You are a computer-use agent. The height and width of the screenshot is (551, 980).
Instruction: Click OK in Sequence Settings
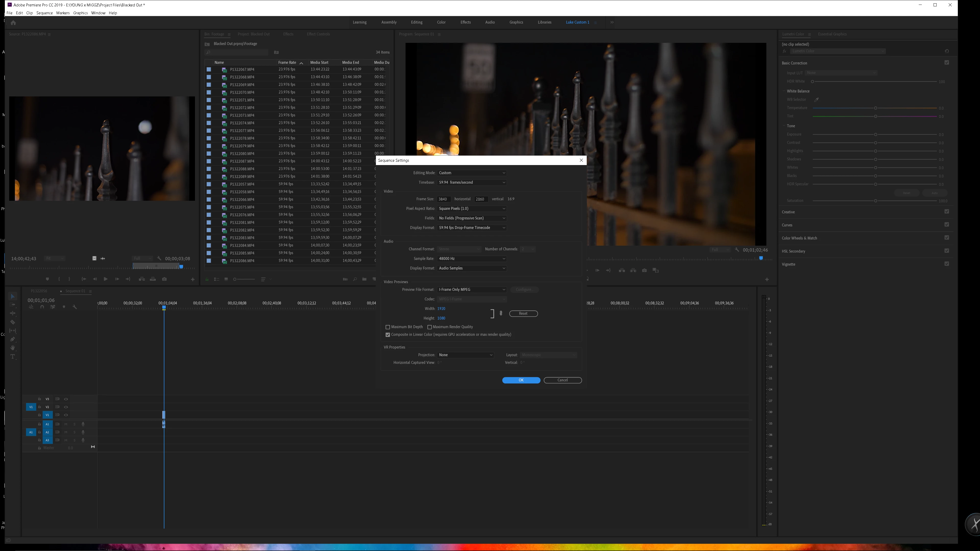(x=521, y=380)
